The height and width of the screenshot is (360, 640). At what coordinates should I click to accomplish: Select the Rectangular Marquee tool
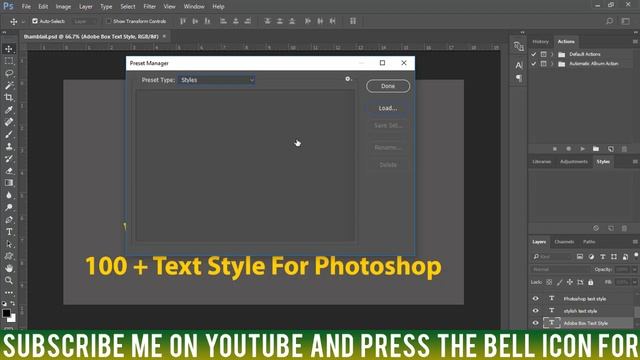[x=9, y=61]
